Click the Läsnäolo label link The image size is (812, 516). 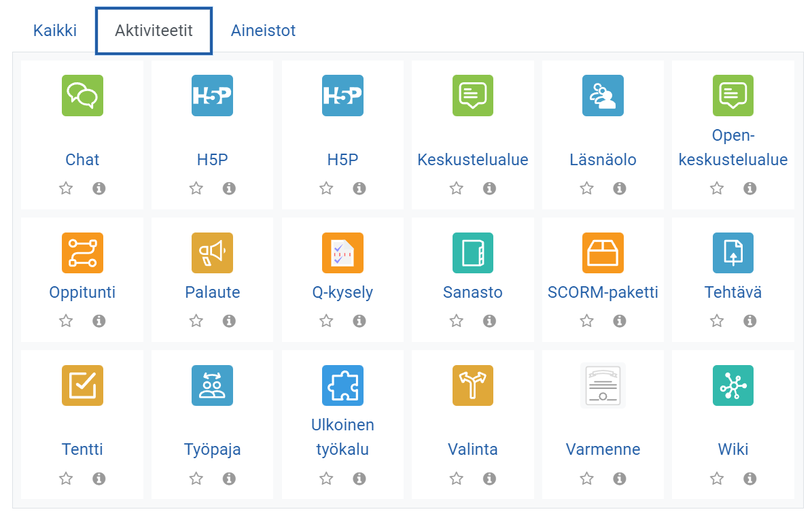(x=603, y=160)
